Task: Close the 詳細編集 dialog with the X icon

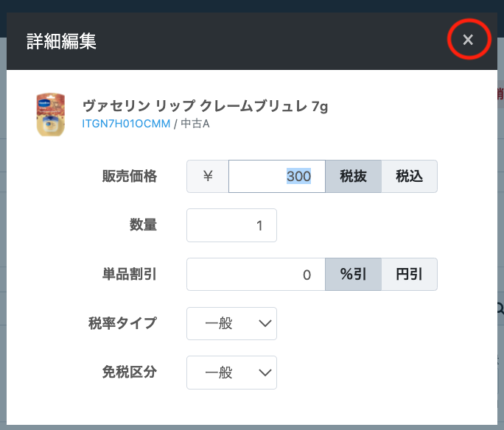Action: point(468,40)
